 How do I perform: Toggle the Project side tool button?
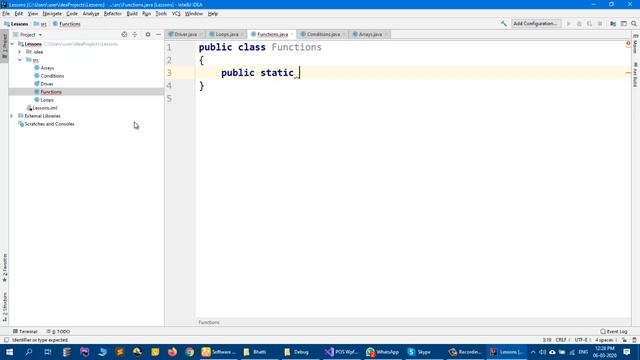tap(4, 46)
